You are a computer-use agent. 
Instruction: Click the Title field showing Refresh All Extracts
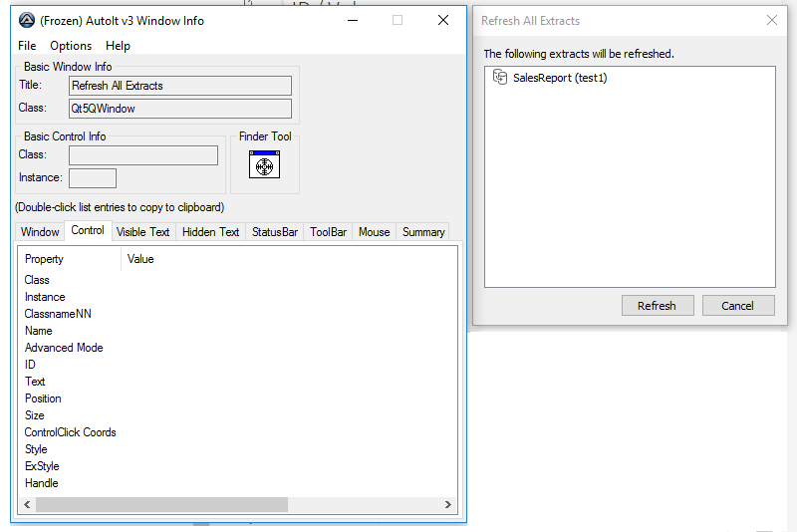pos(180,86)
